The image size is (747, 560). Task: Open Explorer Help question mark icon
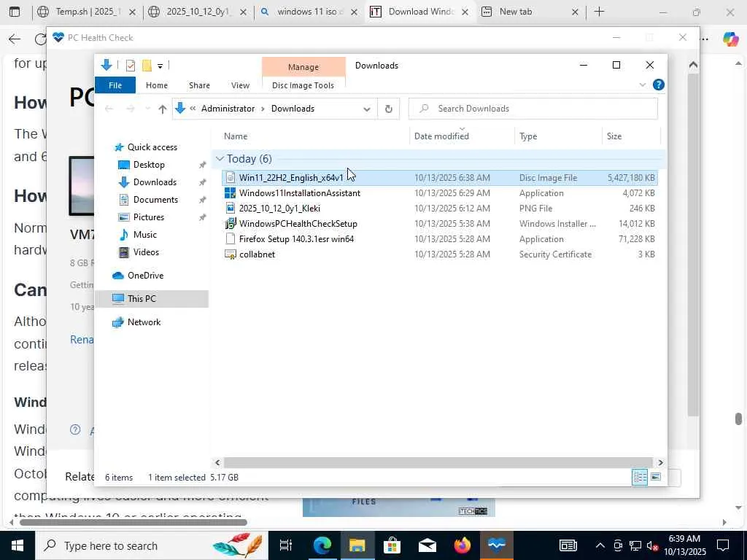click(659, 85)
